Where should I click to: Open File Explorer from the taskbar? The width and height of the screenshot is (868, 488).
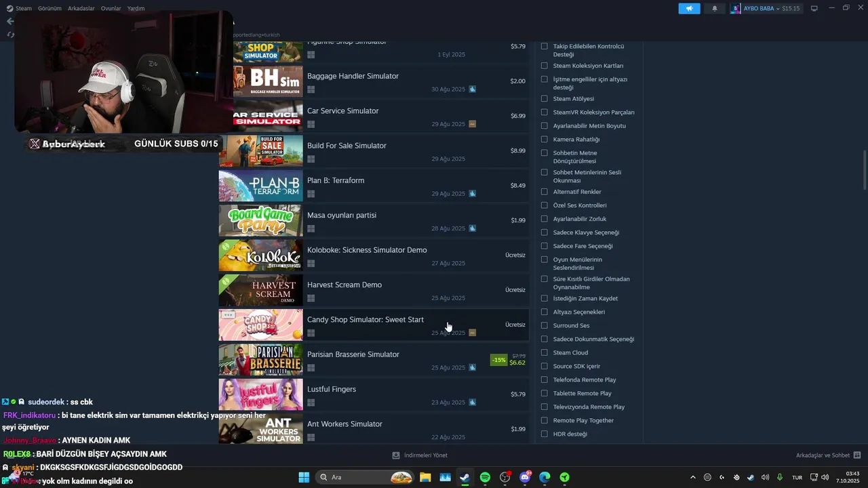pos(425,477)
